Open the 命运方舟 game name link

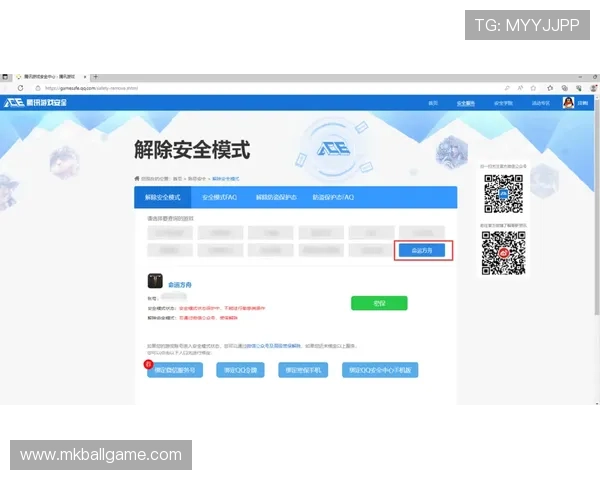click(179, 285)
